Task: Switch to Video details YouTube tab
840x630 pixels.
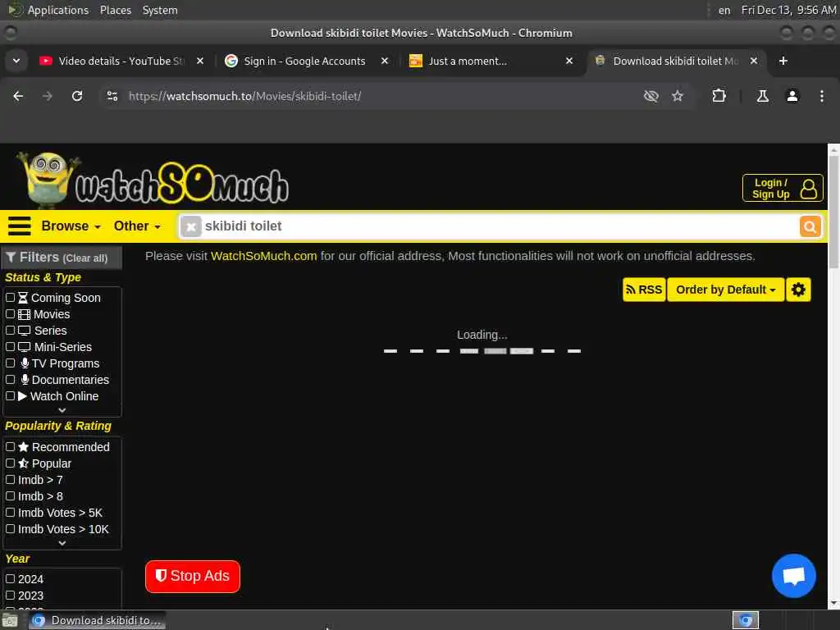Action: [x=121, y=61]
